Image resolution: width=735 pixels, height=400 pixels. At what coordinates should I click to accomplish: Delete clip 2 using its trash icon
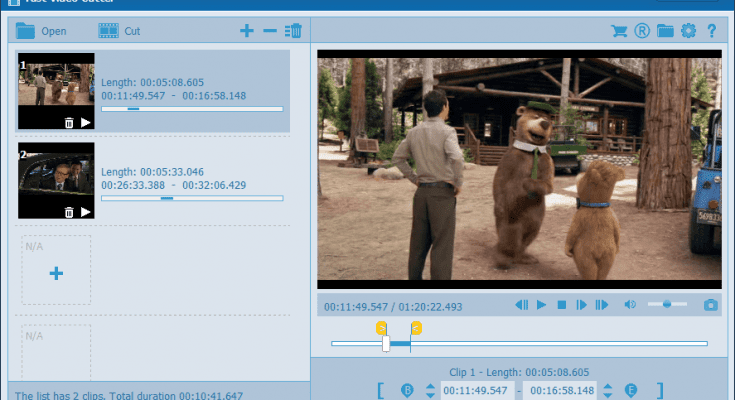[69, 212]
